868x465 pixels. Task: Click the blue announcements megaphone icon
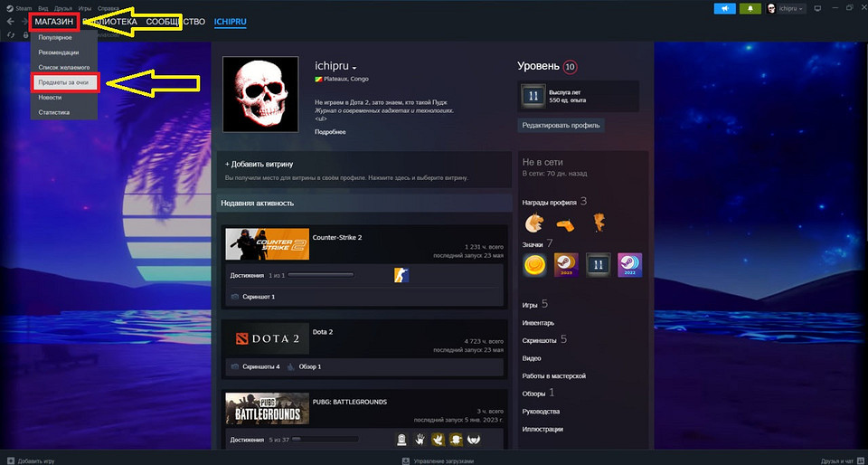click(x=724, y=8)
